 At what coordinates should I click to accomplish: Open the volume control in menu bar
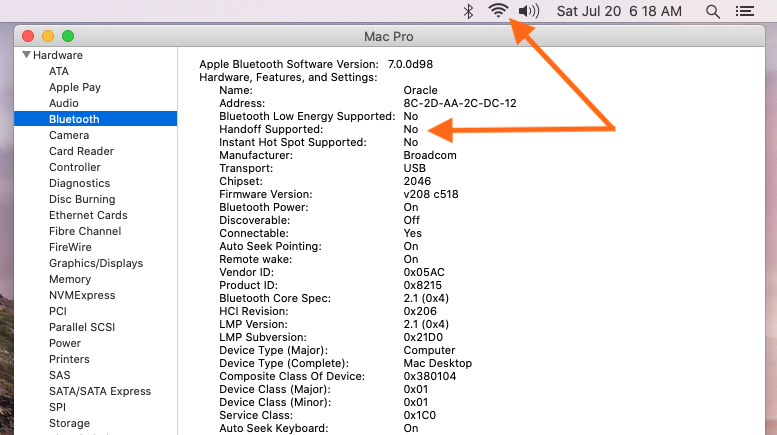[529, 11]
